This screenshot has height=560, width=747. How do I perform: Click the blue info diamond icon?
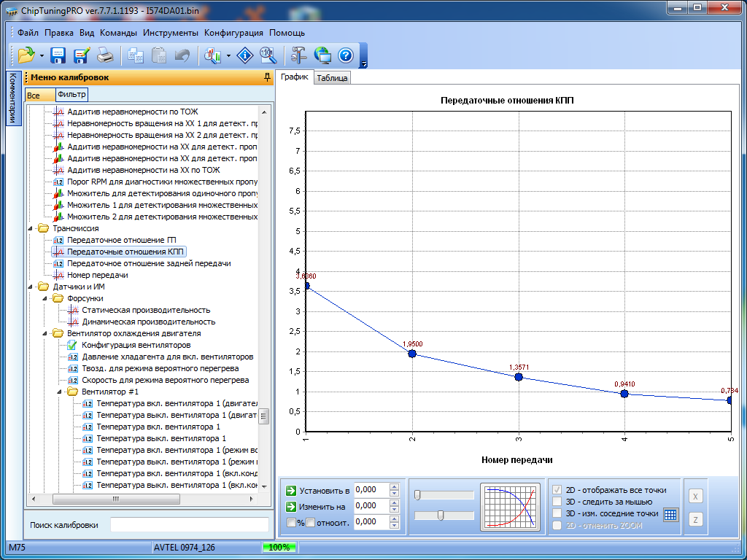point(246,55)
